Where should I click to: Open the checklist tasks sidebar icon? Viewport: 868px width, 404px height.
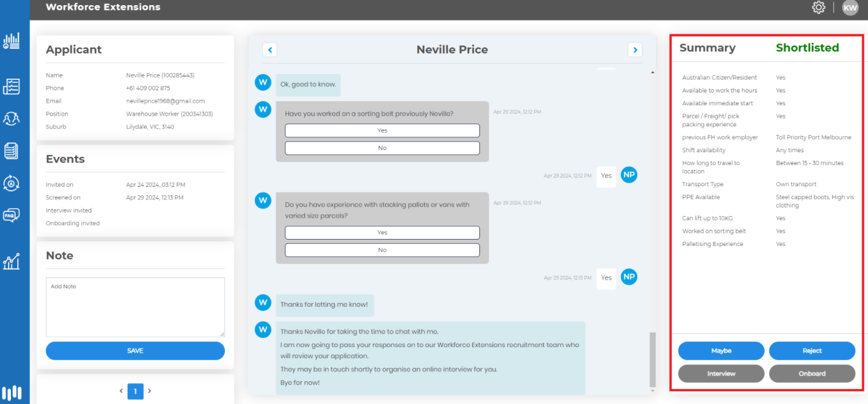click(11, 87)
